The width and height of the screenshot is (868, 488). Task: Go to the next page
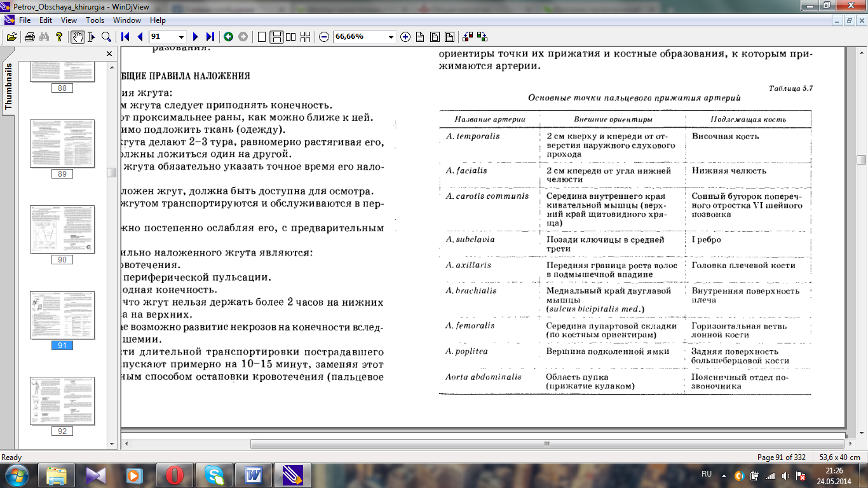point(196,37)
